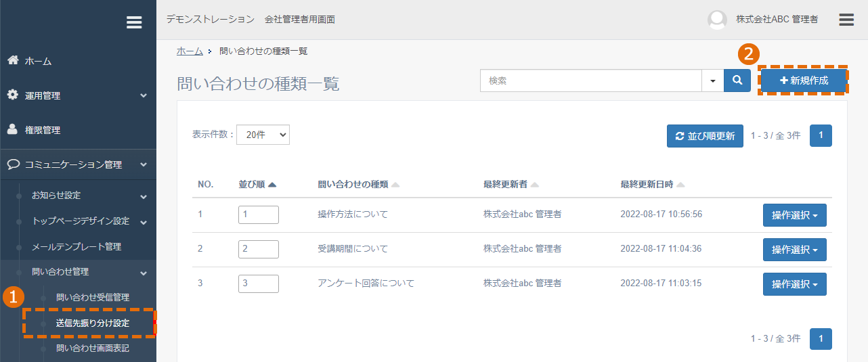868x362 pixels.
Task: Click the home icon in the sidebar
Action: pos(13,60)
